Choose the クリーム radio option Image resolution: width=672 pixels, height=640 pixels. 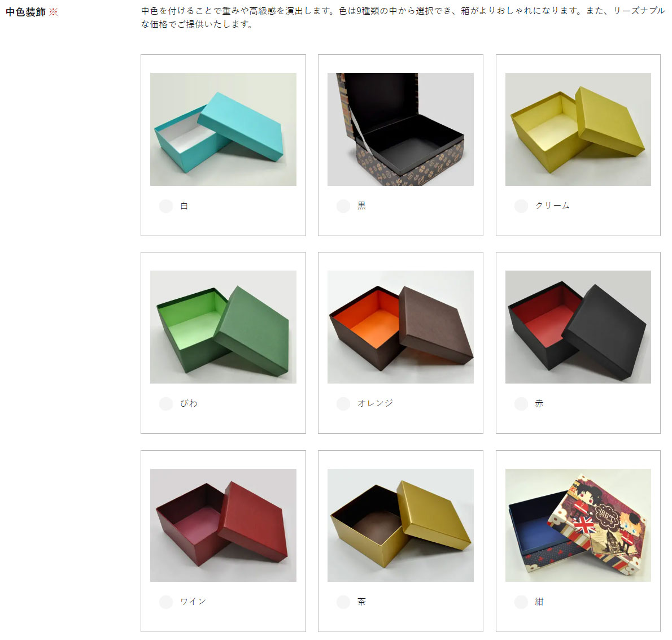click(x=521, y=206)
